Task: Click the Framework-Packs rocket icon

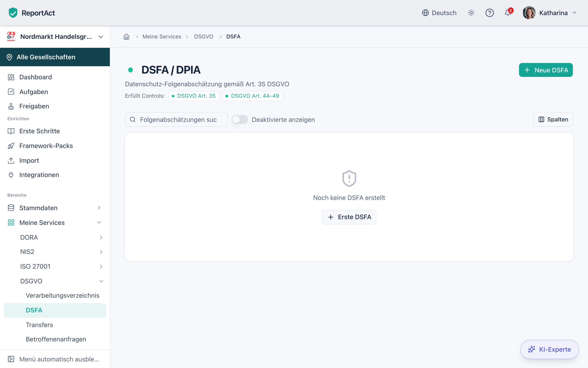Action: coord(11,146)
